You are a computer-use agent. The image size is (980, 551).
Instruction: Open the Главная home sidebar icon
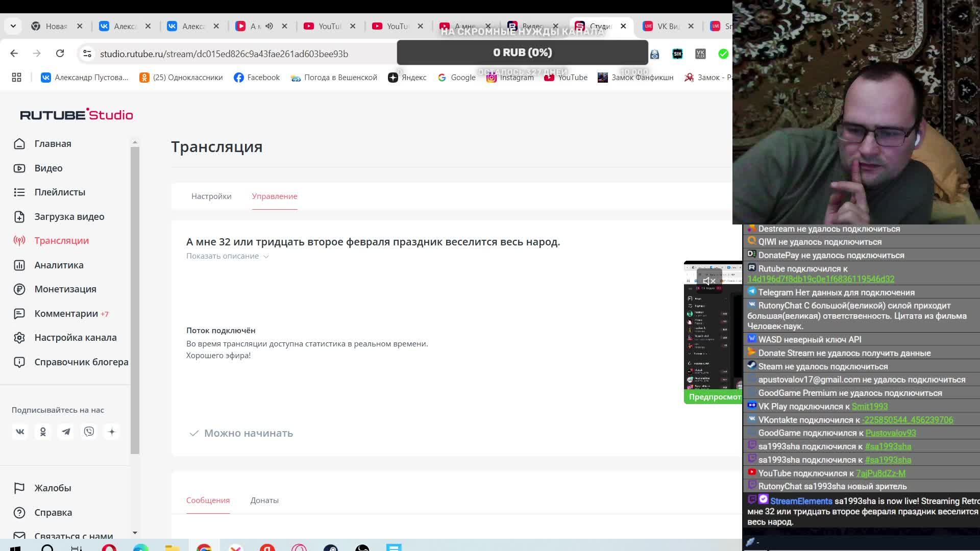(19, 144)
